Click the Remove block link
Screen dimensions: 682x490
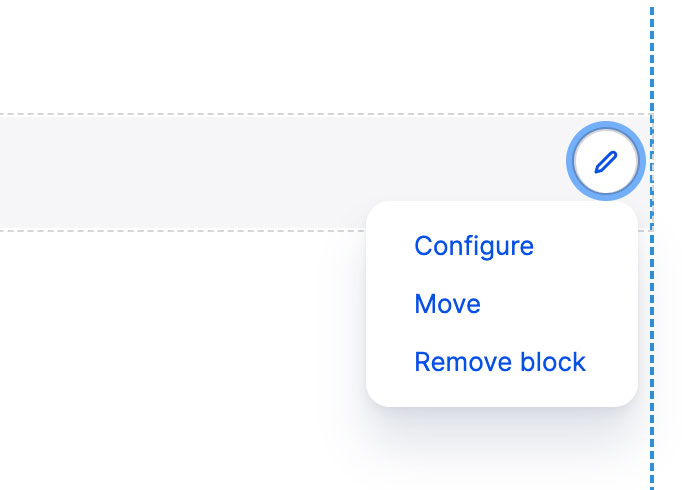click(500, 362)
